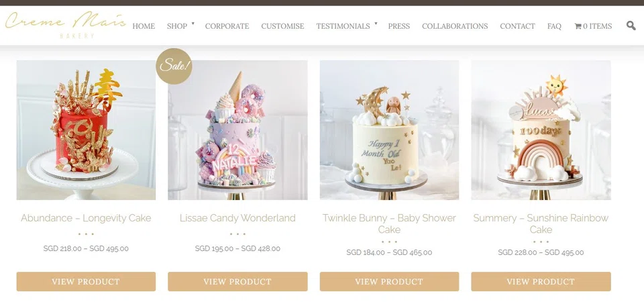Image resolution: width=644 pixels, height=302 pixels.
Task: Click the Creme Maison Bakery logo
Action: point(66,25)
